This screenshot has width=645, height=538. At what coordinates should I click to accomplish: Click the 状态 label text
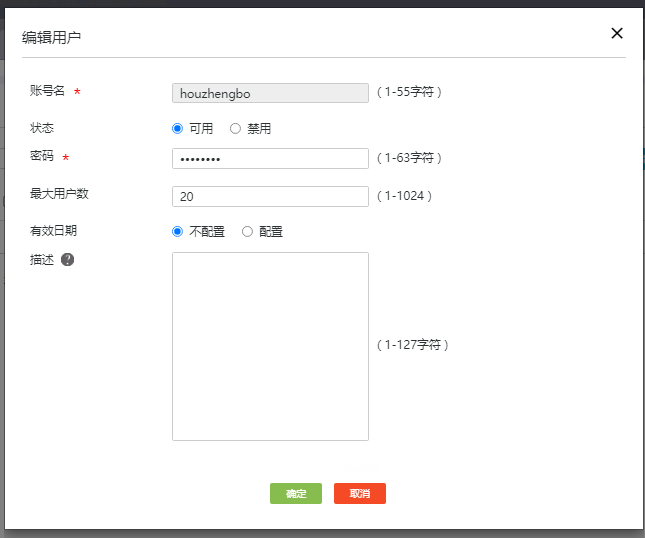42,127
